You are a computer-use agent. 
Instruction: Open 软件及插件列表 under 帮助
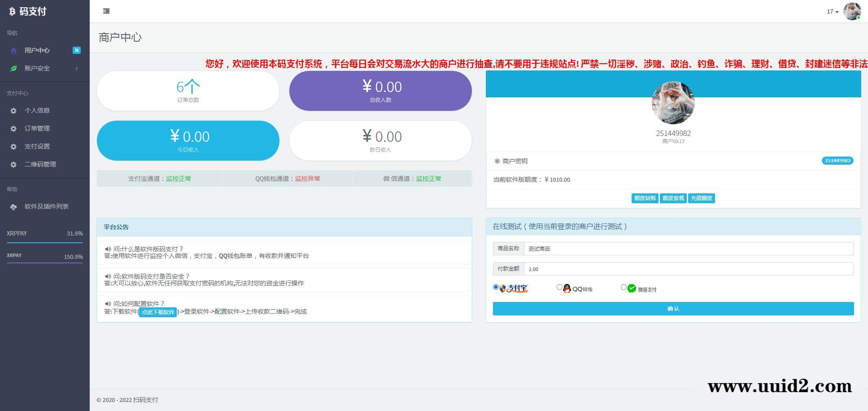[x=46, y=207]
